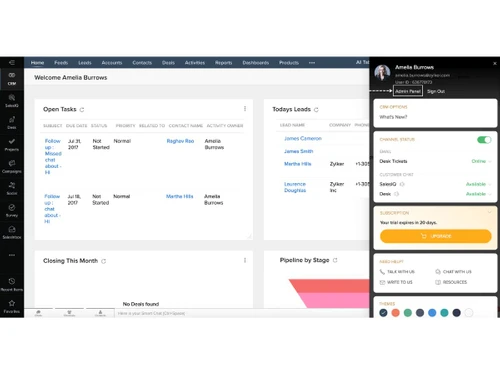Viewport: 500px width, 375px height.
Task: Click Amelia Burrows profile picture
Action: (382, 73)
